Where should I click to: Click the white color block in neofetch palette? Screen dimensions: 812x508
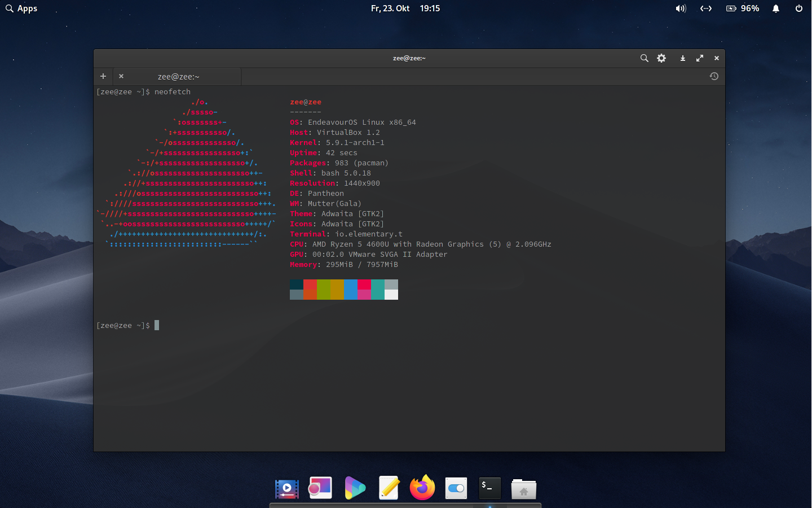click(x=391, y=295)
